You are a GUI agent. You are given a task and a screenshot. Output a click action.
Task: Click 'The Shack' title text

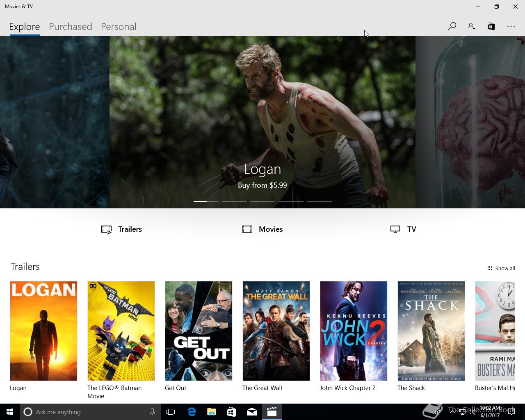pyautogui.click(x=411, y=388)
